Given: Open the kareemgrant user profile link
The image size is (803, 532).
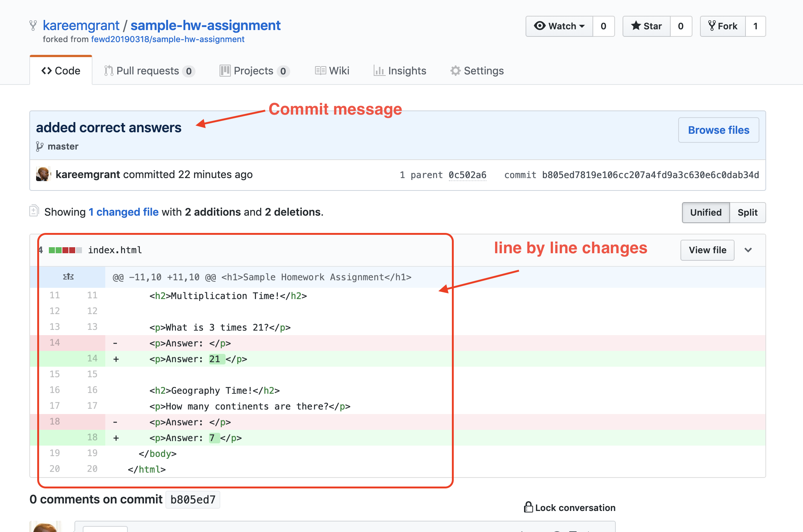Looking at the screenshot, I should [x=81, y=26].
